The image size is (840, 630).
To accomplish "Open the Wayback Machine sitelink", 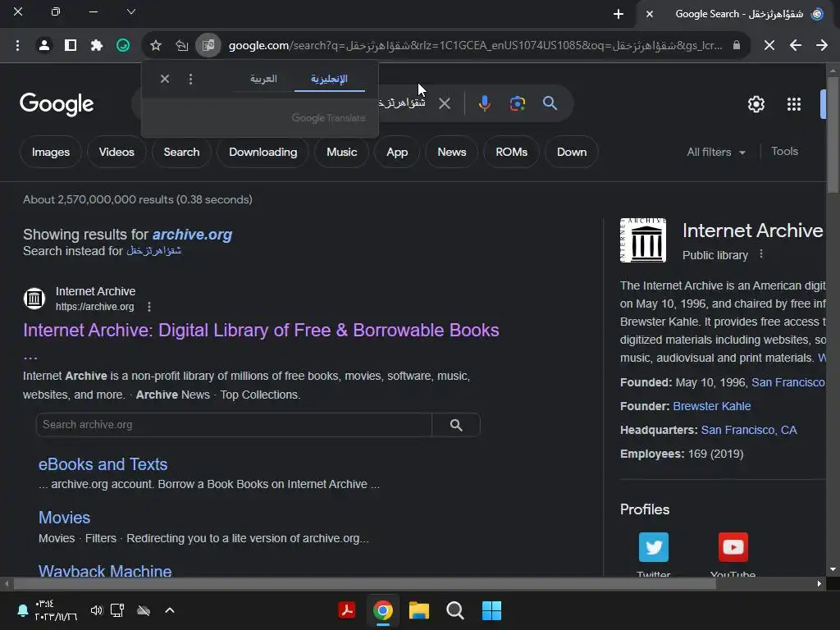I will click(105, 571).
